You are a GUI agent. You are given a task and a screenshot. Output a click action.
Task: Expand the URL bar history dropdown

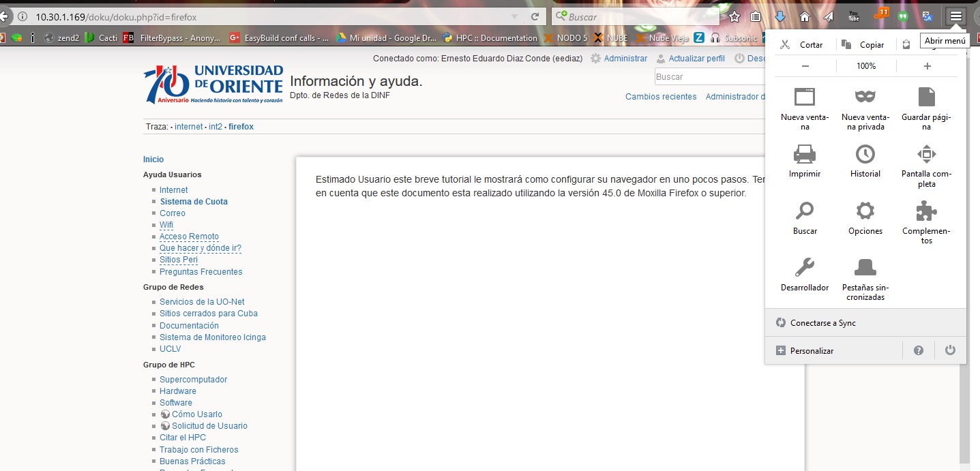514,16
